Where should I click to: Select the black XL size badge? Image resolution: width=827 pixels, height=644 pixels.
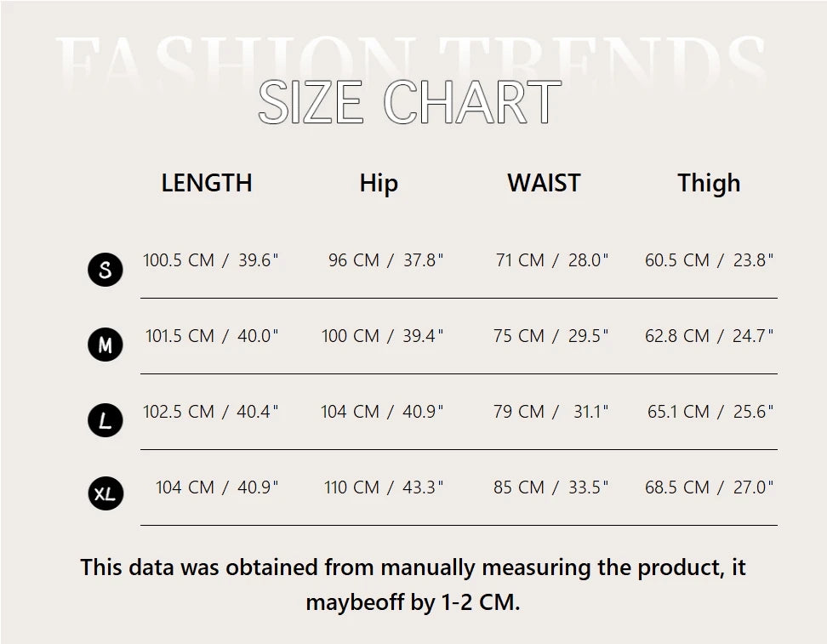106,494
